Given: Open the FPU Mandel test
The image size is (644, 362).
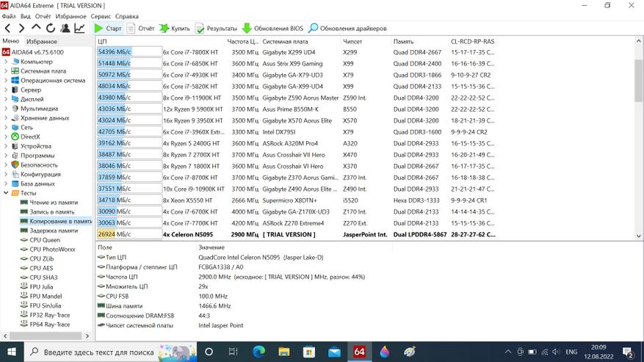Looking at the screenshot, I should click(x=41, y=296).
